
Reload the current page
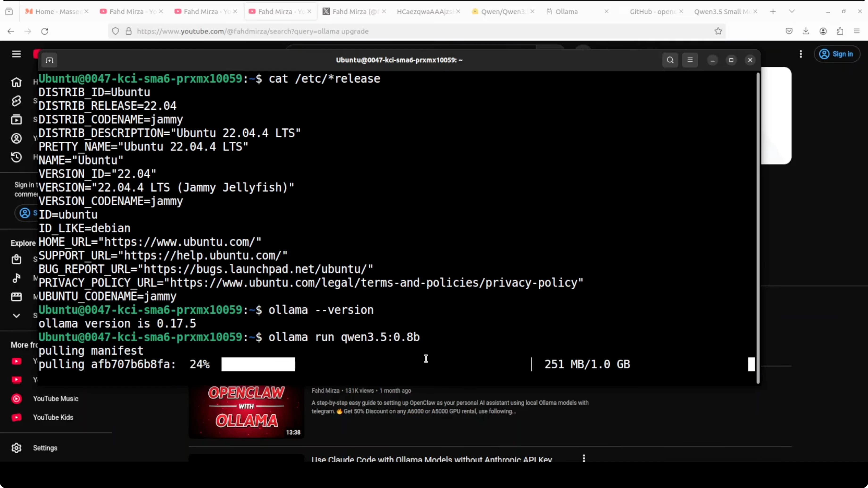tap(45, 31)
